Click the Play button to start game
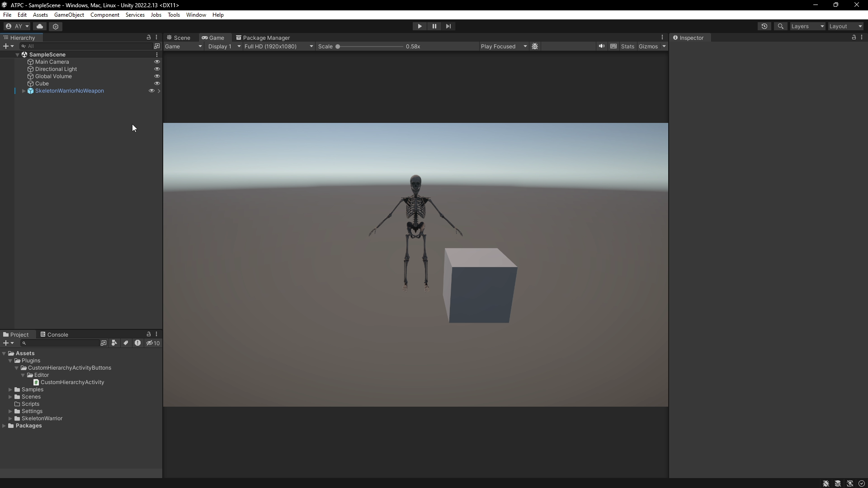Image resolution: width=868 pixels, height=488 pixels. (420, 26)
